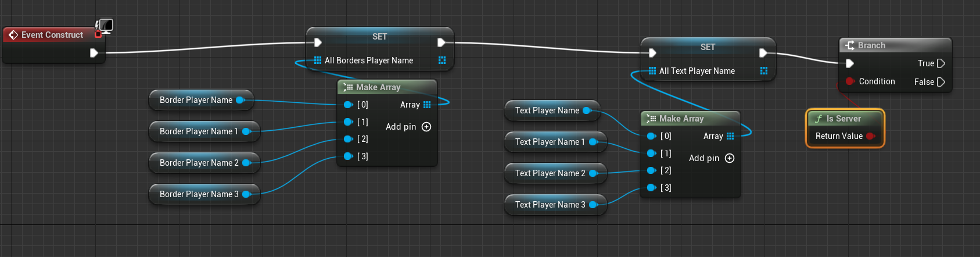Click the Event Construct execution output pin

tap(94, 53)
